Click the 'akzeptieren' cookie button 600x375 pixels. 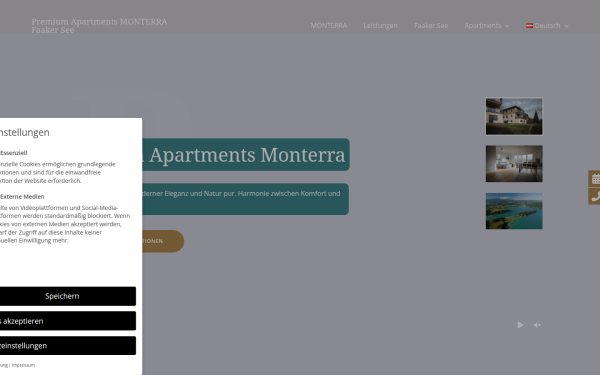pyautogui.click(x=67, y=321)
